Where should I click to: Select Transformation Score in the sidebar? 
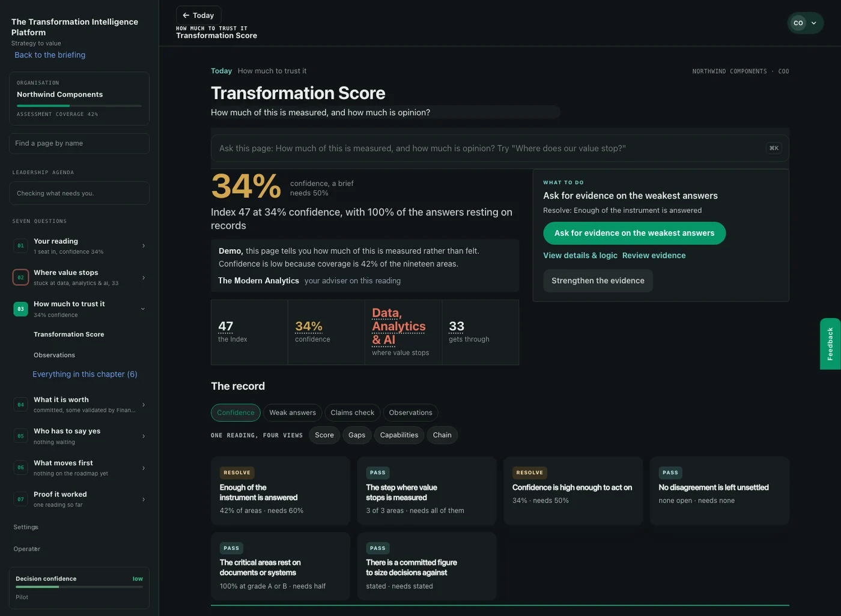click(69, 334)
